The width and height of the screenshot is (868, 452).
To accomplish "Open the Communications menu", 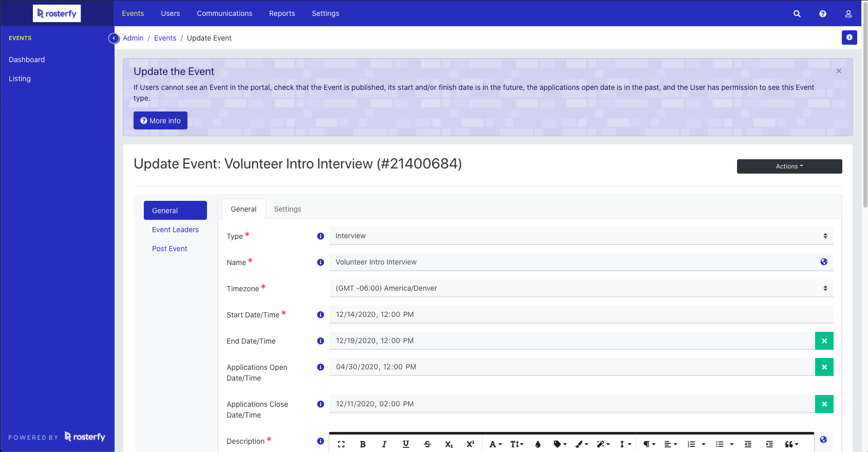I will click(x=224, y=13).
